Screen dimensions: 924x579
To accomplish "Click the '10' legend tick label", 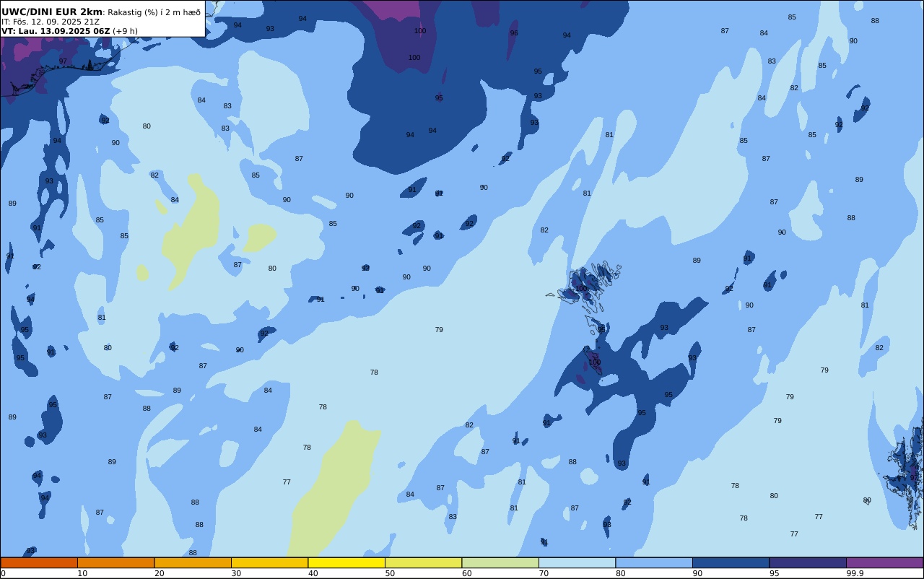I will coord(82,573).
